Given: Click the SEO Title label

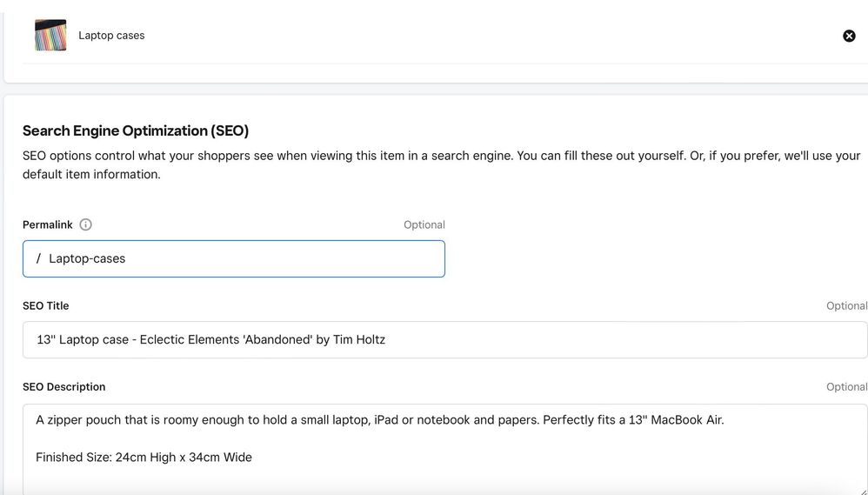Looking at the screenshot, I should 46,306.
